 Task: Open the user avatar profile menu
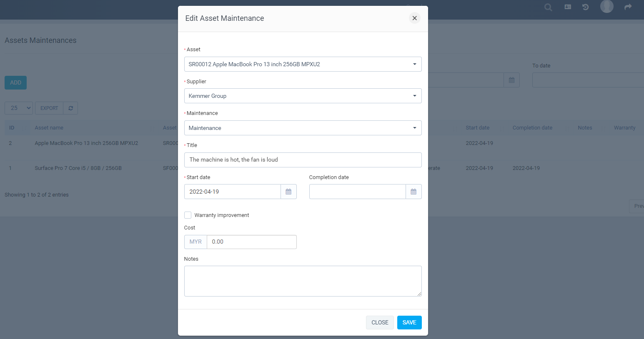click(x=606, y=6)
